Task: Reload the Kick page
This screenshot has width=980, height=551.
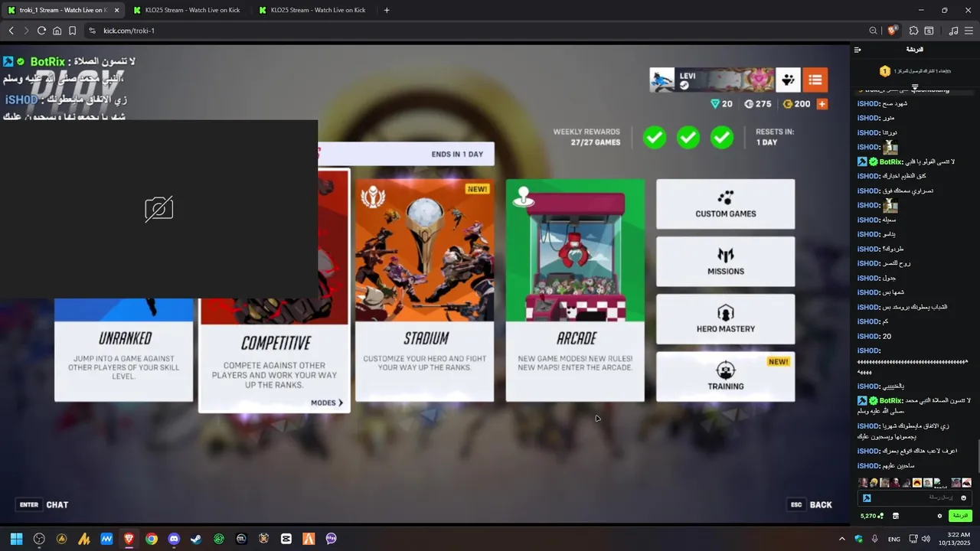Action: click(41, 31)
